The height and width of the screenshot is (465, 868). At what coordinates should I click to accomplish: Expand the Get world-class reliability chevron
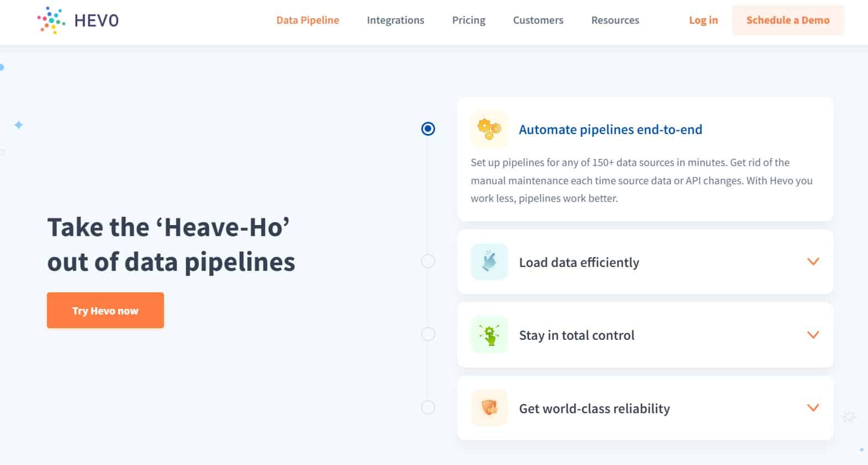[813, 408]
